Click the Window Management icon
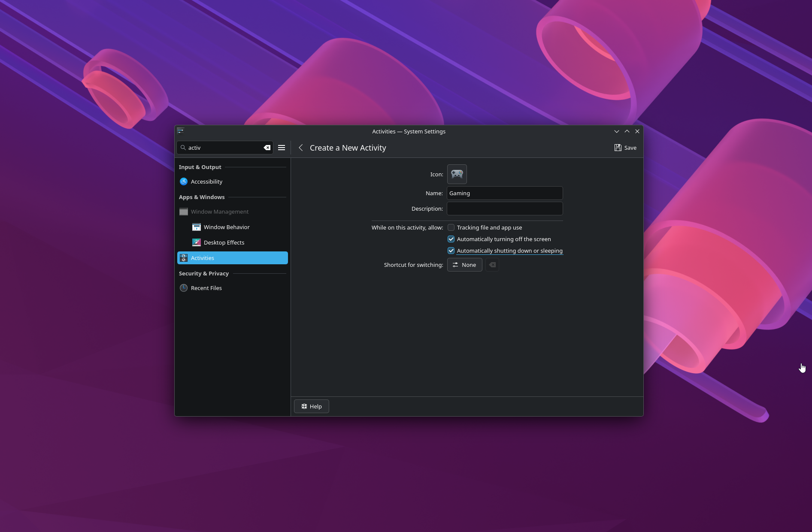The image size is (812, 532). pyautogui.click(x=184, y=212)
